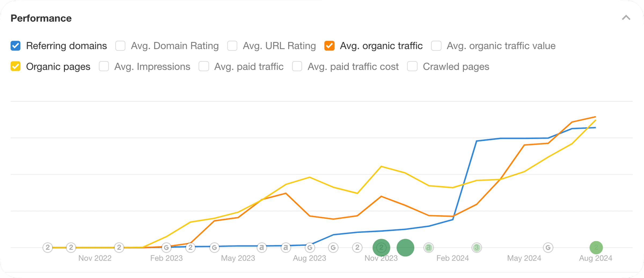This screenshot has width=644, height=278.
Task: Enable the Avg. Impressions checkbox
Action: (x=104, y=66)
